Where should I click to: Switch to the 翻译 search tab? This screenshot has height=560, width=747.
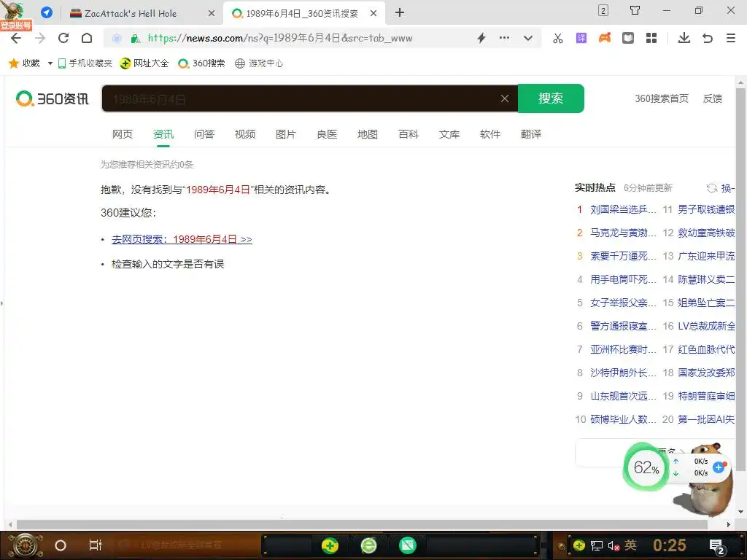point(531,134)
